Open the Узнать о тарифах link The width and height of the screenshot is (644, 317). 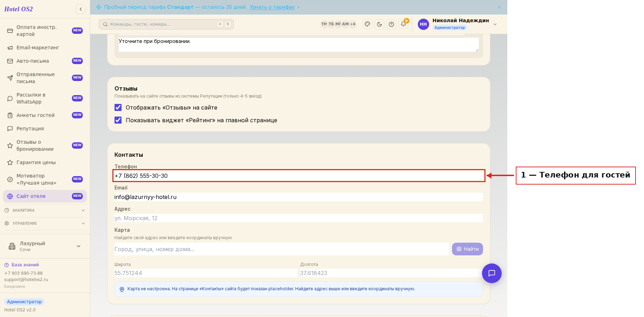point(272,7)
